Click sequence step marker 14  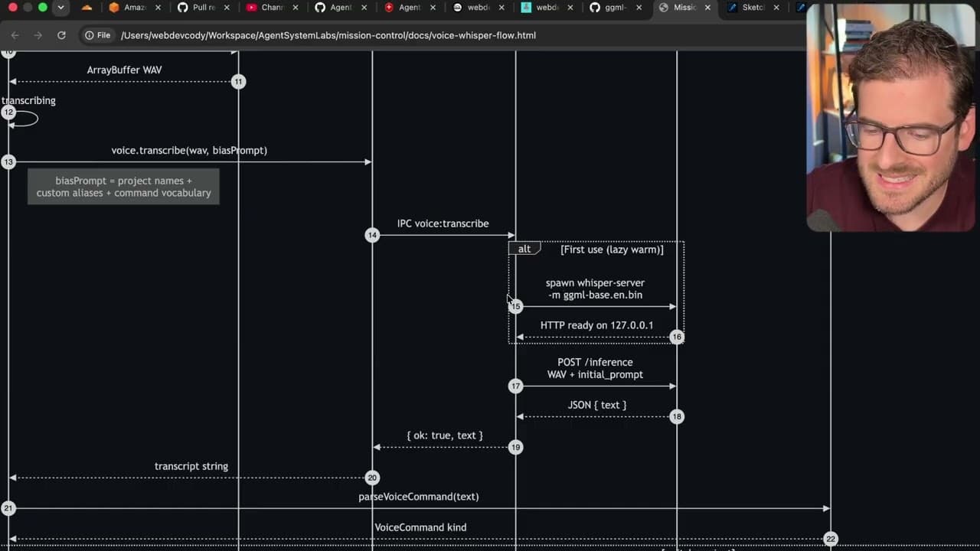[x=372, y=235]
